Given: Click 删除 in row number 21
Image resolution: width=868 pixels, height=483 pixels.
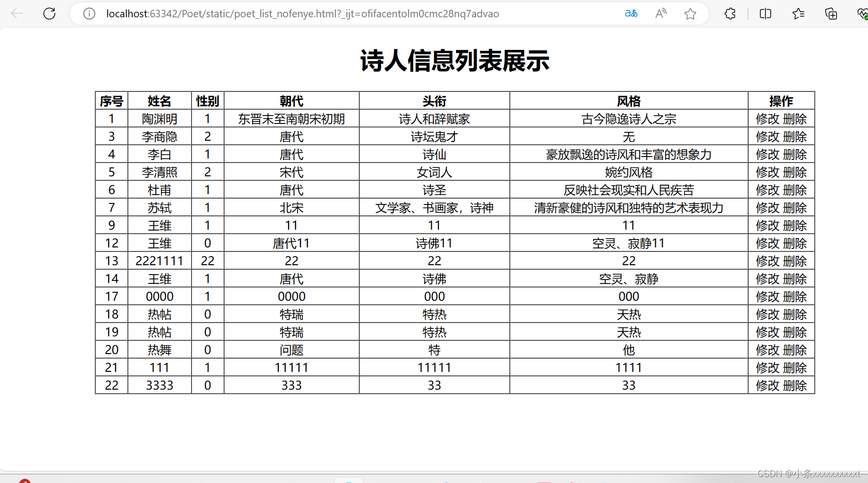Looking at the screenshot, I should pos(795,368).
